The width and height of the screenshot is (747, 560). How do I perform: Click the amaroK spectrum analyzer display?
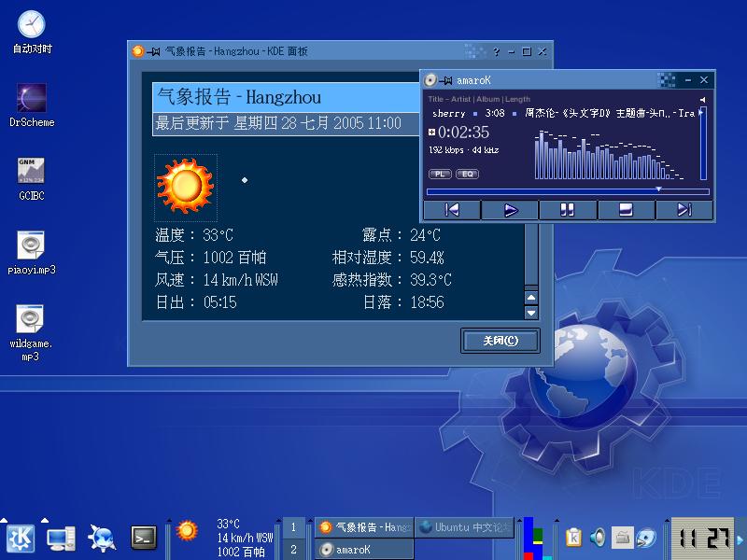(610, 155)
